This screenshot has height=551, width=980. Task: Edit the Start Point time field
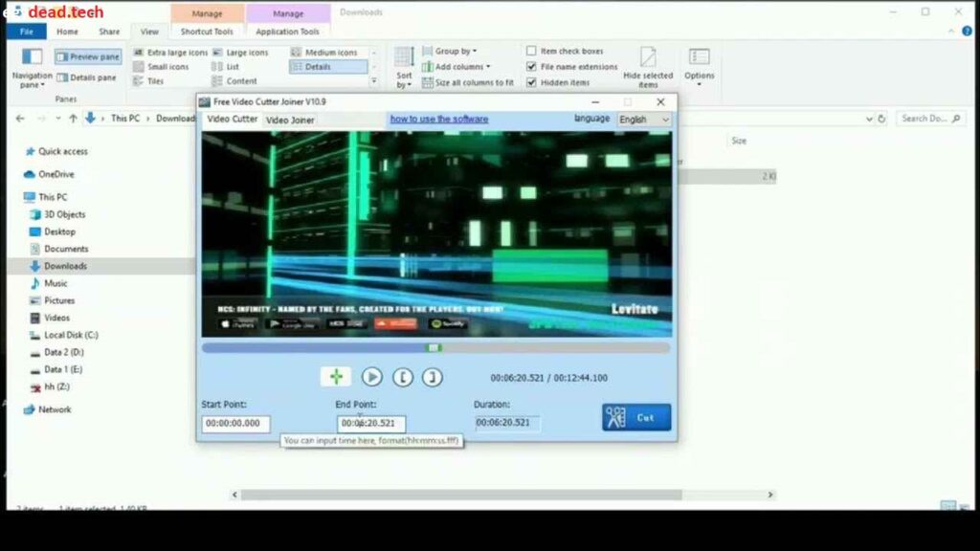[x=234, y=422]
